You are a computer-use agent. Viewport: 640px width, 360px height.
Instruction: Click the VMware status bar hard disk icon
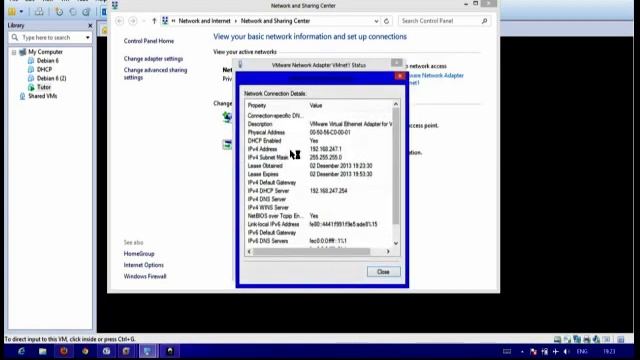557,340
